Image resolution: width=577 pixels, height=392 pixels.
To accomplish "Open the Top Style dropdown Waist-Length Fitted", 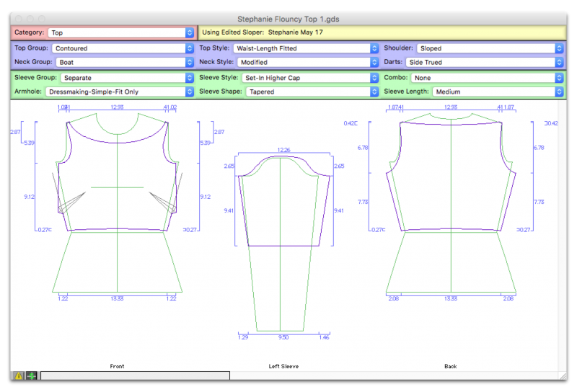I will (x=306, y=48).
